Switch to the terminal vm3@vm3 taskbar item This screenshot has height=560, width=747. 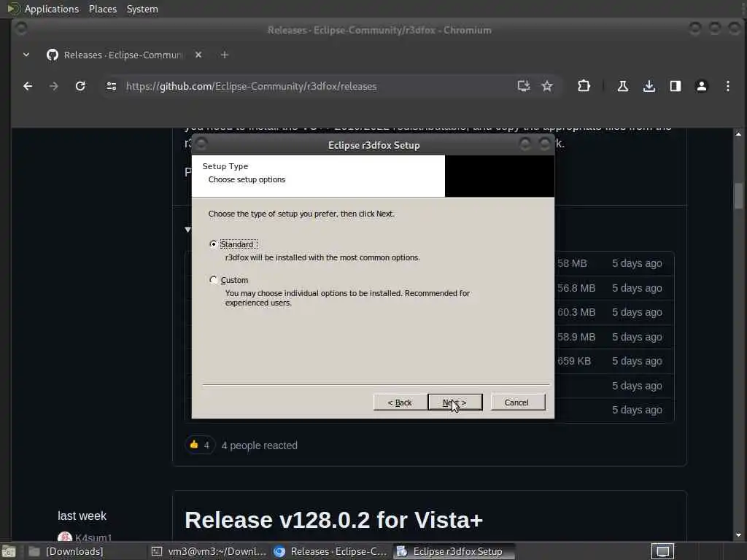(x=209, y=551)
